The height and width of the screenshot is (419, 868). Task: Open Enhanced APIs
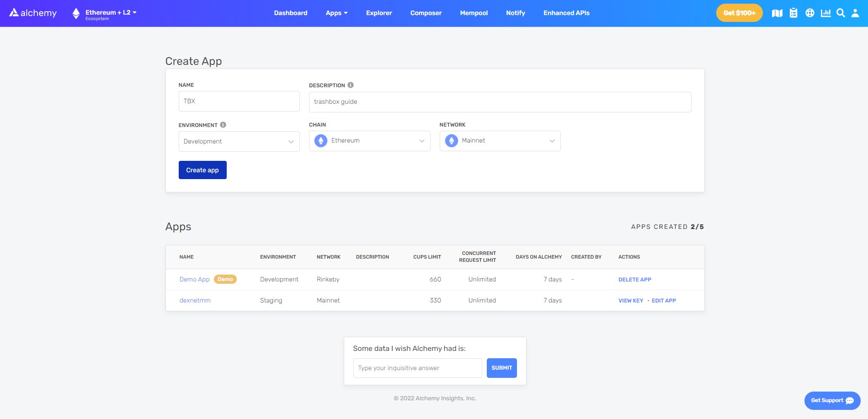566,13
